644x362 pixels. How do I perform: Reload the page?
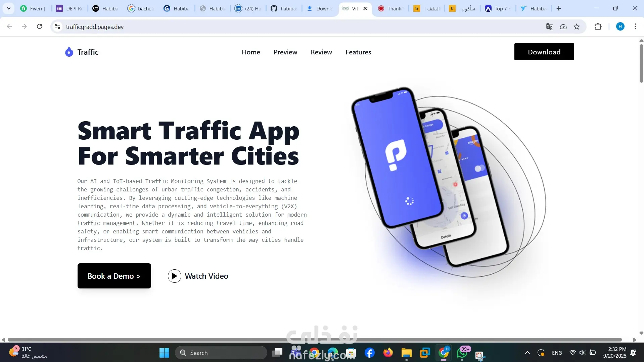[x=39, y=27]
